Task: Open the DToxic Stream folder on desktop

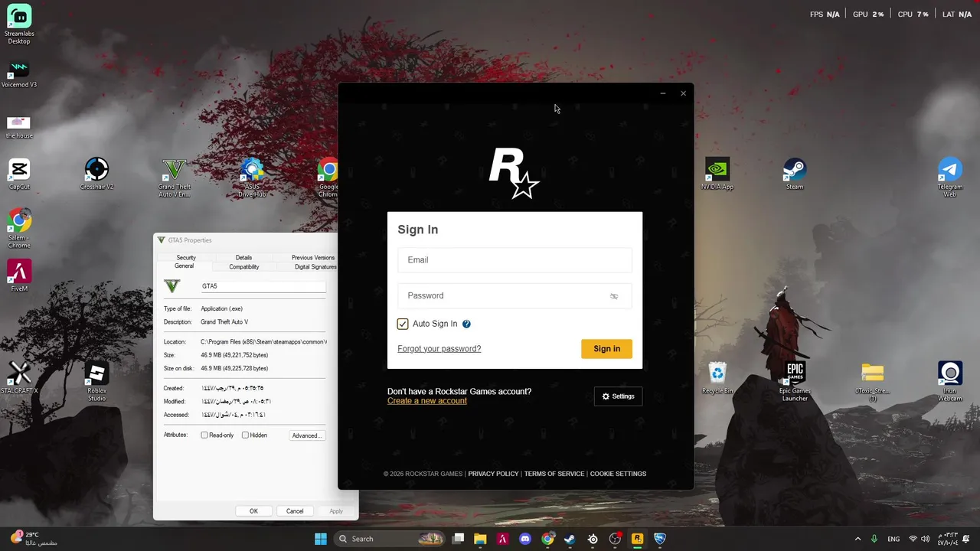Action: click(x=873, y=383)
